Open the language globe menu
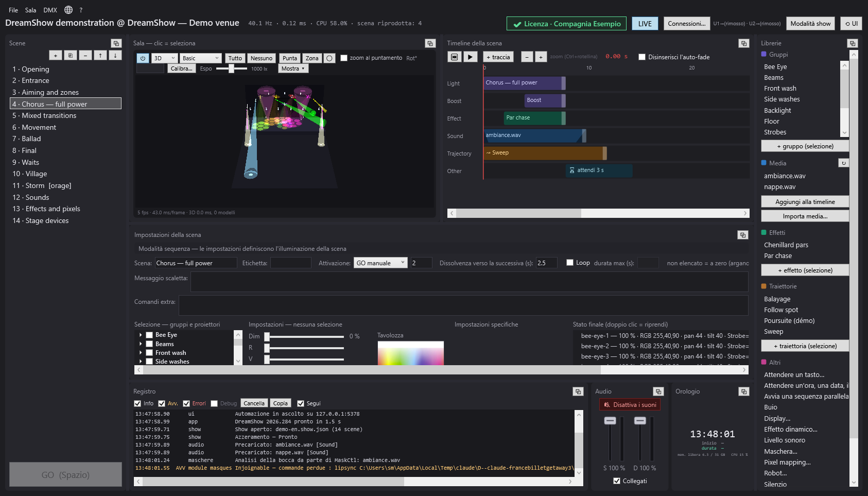Viewport: 868px width, 496px height. pyautogui.click(x=68, y=10)
